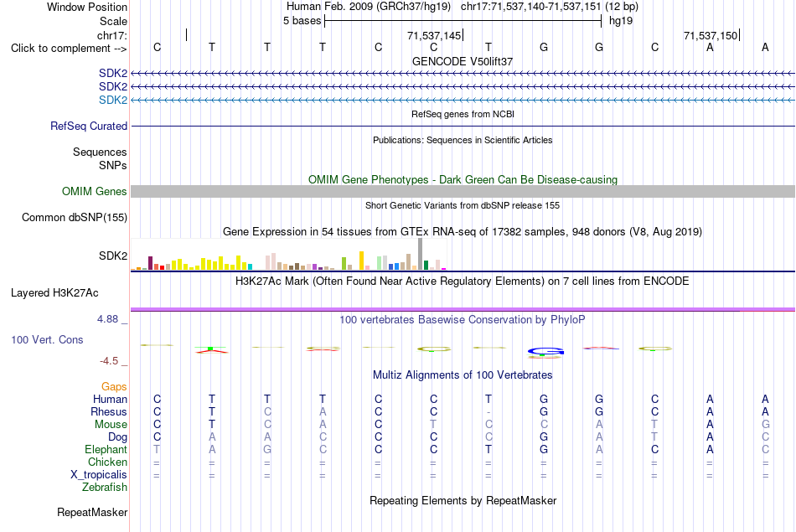Open Multiz Alignments of 100 Vertebrates title
The width and height of the screenshot is (796, 532).
463,375
